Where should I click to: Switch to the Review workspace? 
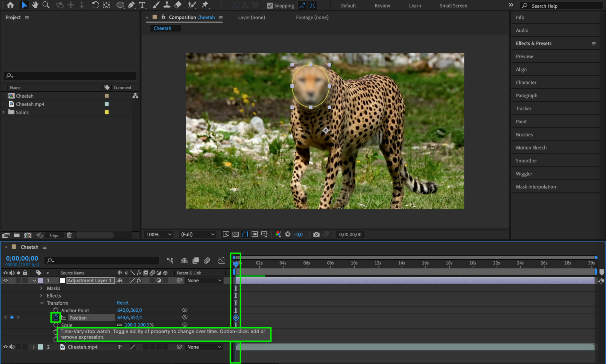point(382,5)
